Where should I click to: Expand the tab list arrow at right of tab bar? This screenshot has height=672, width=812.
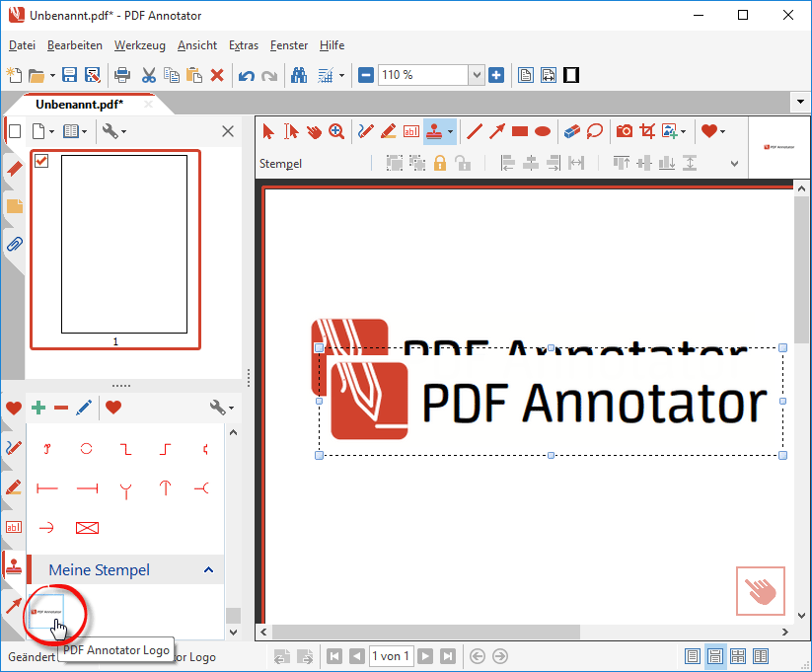pos(800,102)
